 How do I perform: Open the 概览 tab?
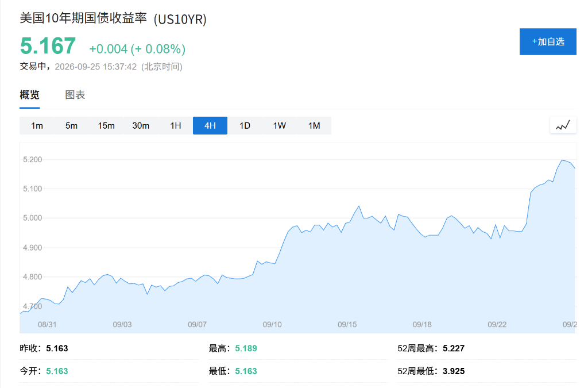(x=30, y=95)
